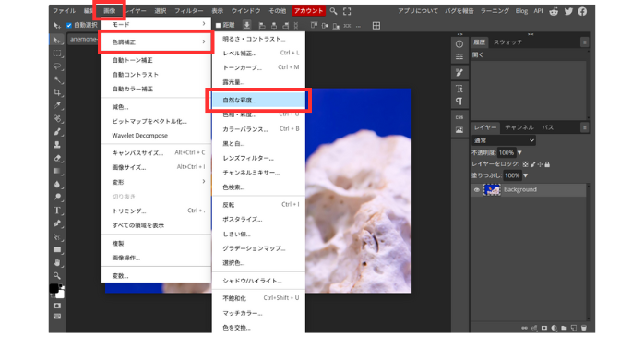Open the ラーニング link

tap(495, 11)
